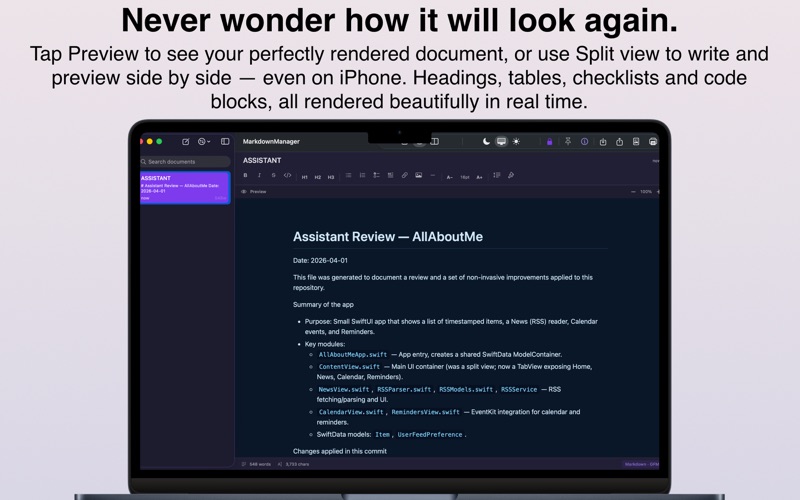The width and height of the screenshot is (800, 500).
Task: Click the RSSModels.swift code text
Action: tap(466, 389)
